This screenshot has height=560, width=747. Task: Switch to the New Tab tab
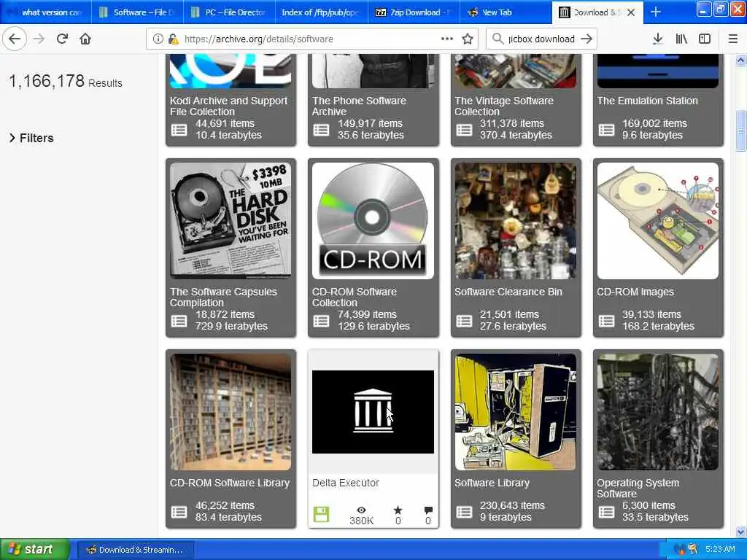pos(506,12)
